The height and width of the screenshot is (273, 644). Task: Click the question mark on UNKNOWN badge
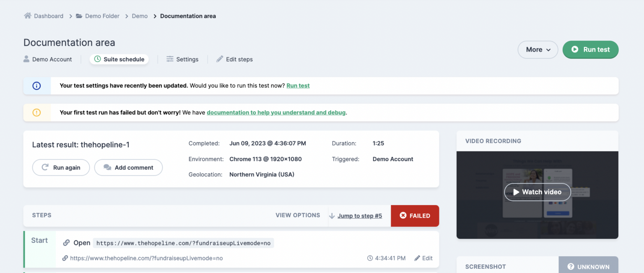click(x=571, y=267)
